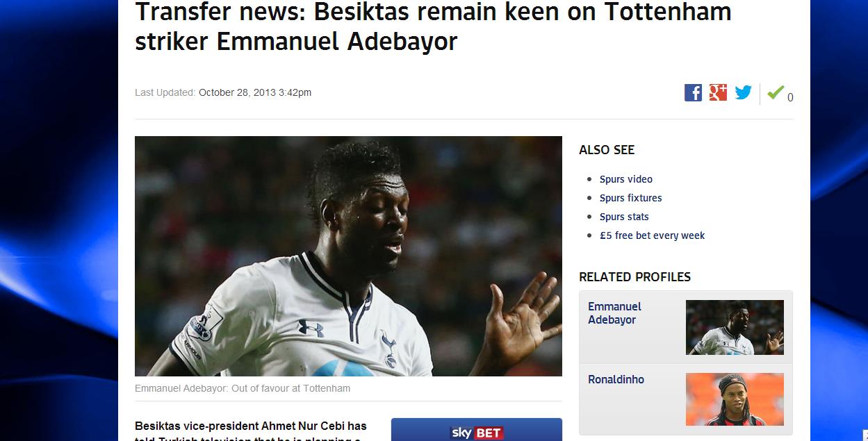The image size is (868, 441).
Task: Click the RELATED PROFILES section heading
Action: (634, 277)
